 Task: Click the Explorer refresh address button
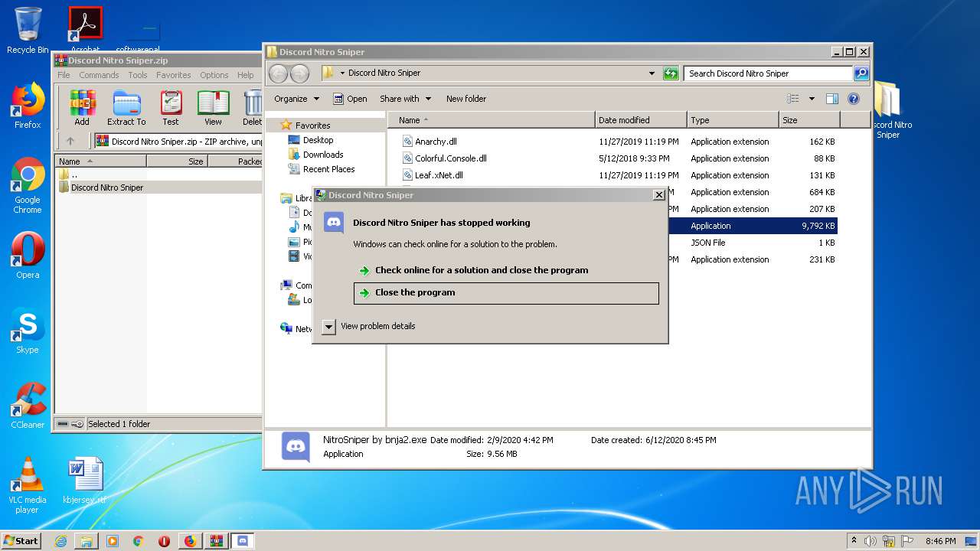(x=671, y=73)
